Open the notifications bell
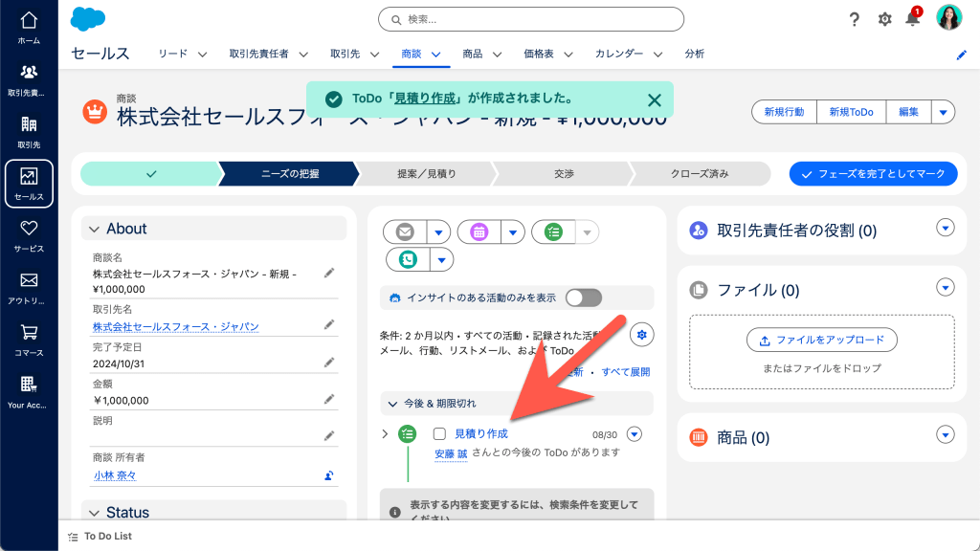Screen dimensions: 980x551 [x=912, y=19]
